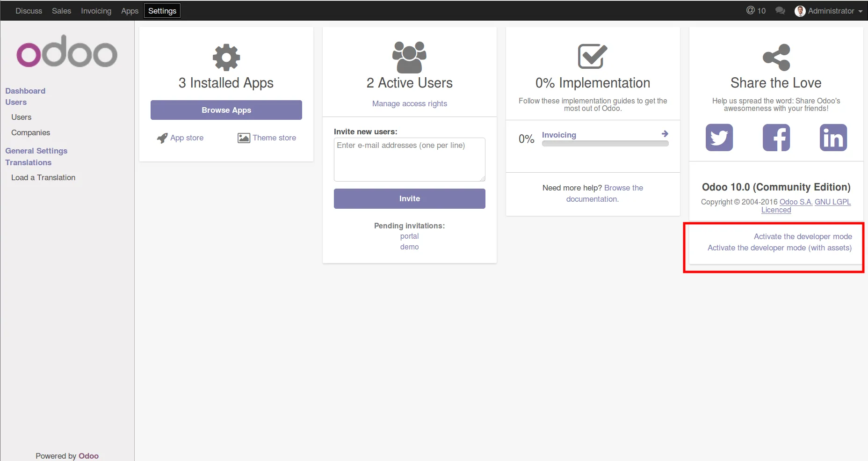Click the Invoicing implementation progress bar

605,144
